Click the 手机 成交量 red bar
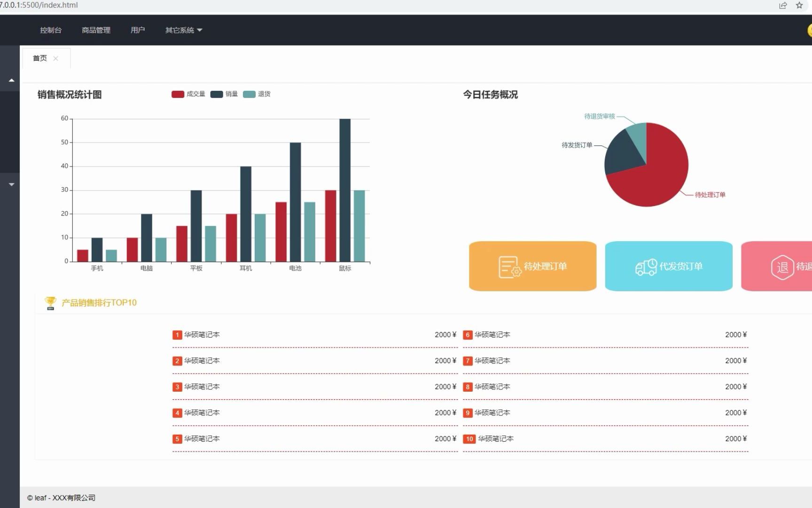Screen dimensions: 812x508 click(83, 255)
